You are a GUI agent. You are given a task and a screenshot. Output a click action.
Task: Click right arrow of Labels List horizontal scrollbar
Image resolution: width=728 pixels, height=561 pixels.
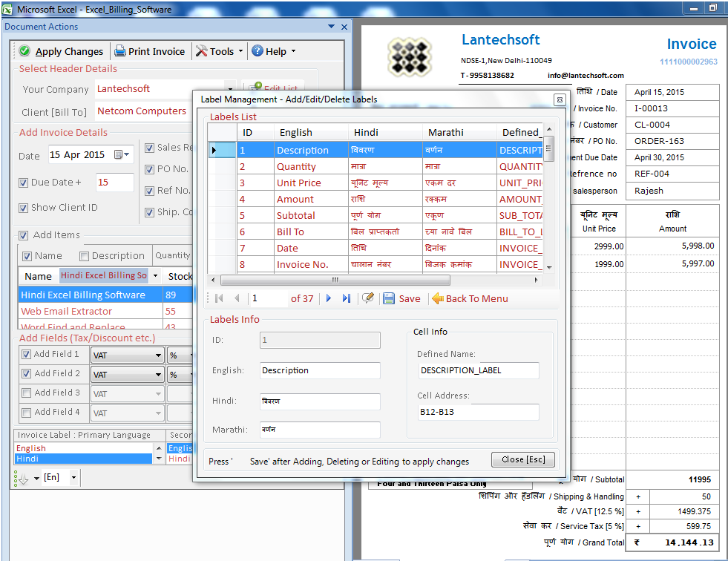coord(536,280)
